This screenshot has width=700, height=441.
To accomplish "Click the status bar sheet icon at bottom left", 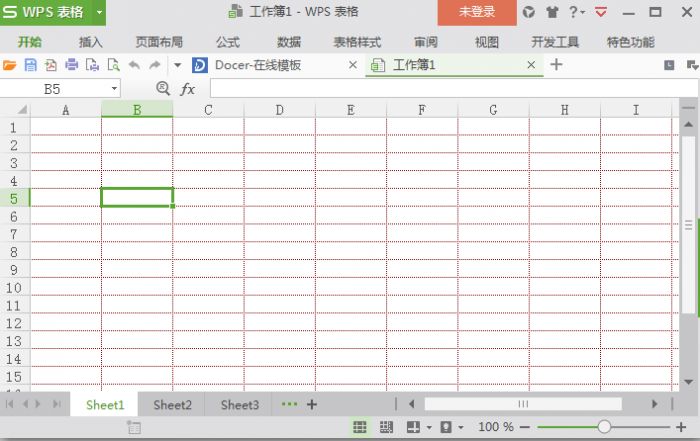I will (x=133, y=427).
